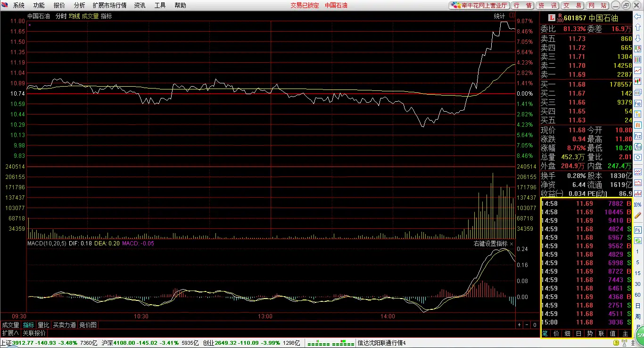Viewport: 644px width, 348px height.
Task: Open the 报价 menu
Action: coord(59,5)
